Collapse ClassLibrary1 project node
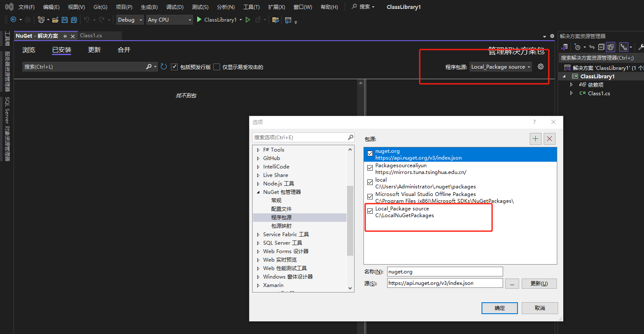644x334 pixels. 564,76
